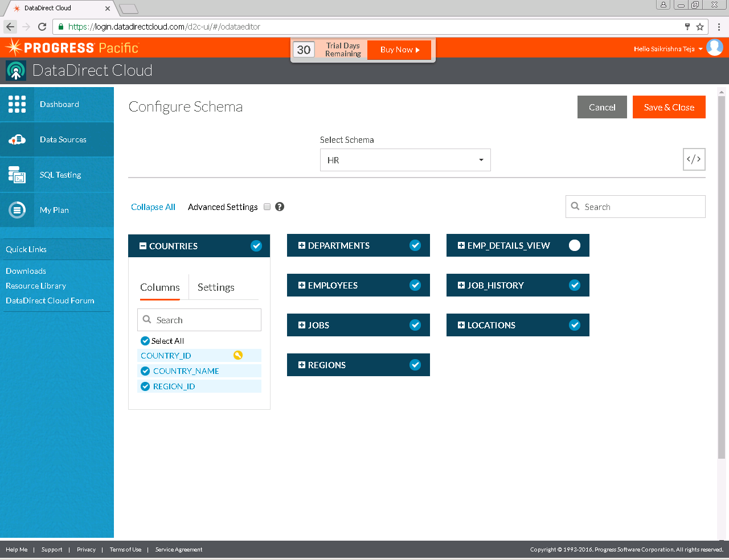The height and width of the screenshot is (560, 729).
Task: Click the Progress Pacific logo
Action: click(x=72, y=48)
